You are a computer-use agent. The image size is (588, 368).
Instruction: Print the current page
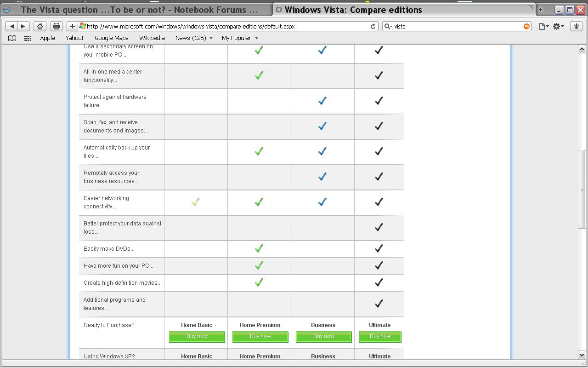coord(57,26)
